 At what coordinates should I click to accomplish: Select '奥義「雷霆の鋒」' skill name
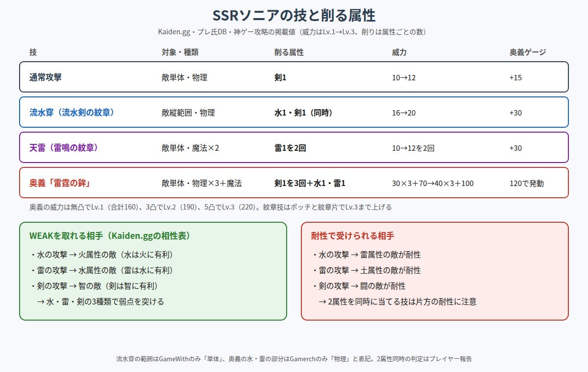point(60,183)
